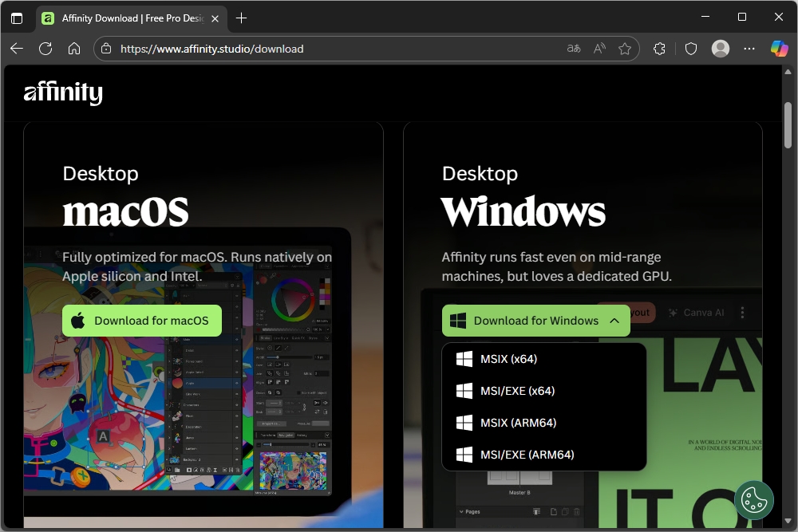Choose the MSI/EXE (x64) download option
Screen dimensions: 798x532
pos(544,391)
